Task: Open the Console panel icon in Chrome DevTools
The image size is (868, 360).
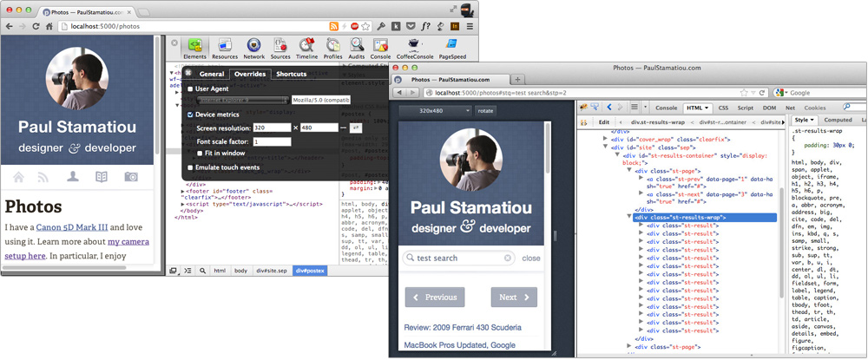Action: click(380, 49)
